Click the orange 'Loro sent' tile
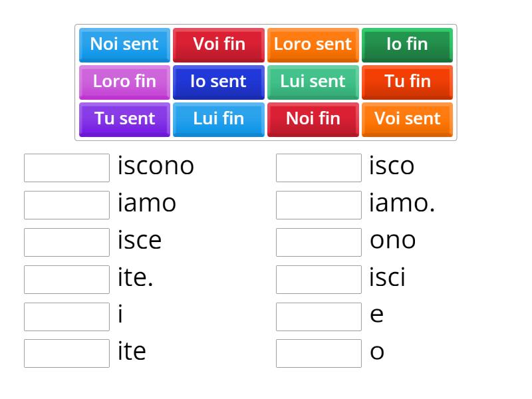 click(313, 45)
